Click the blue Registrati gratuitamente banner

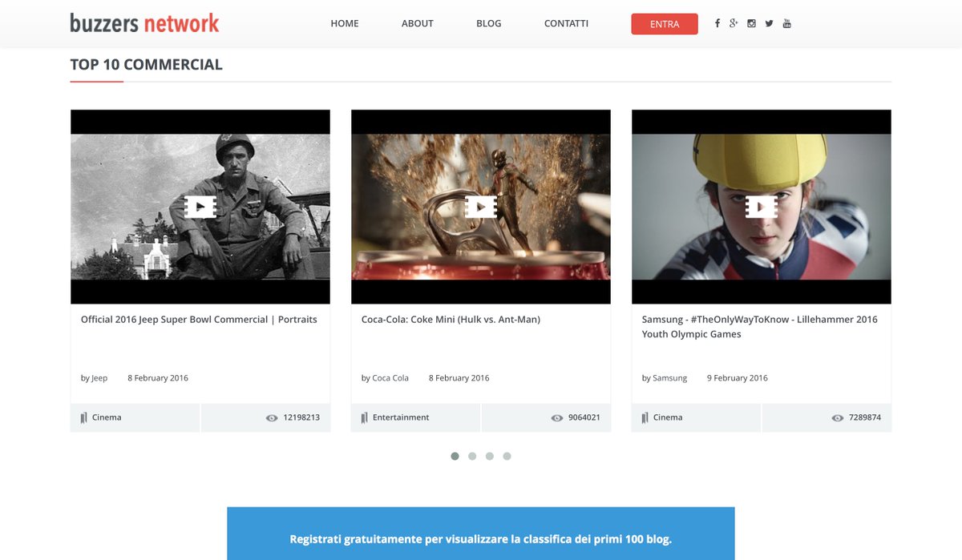click(x=481, y=534)
